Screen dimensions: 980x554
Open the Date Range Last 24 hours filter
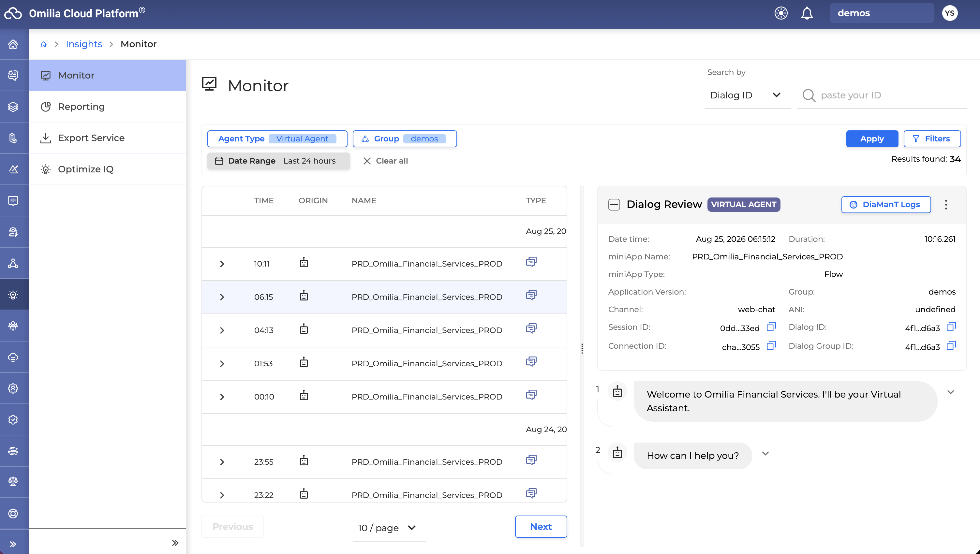(279, 161)
